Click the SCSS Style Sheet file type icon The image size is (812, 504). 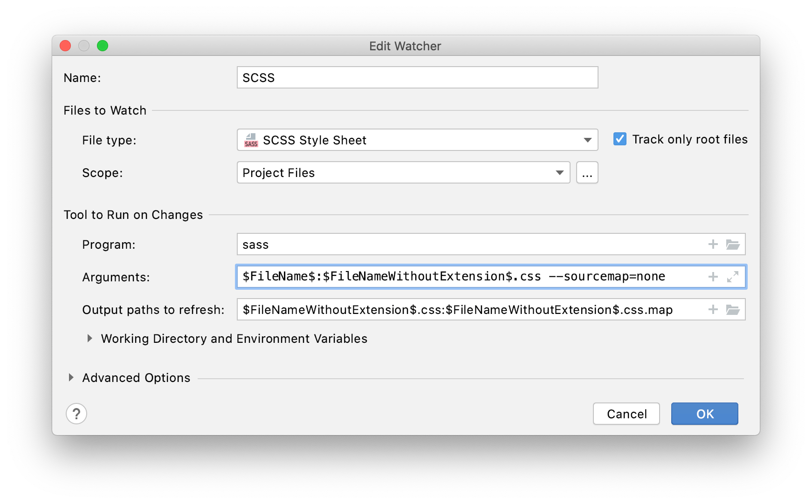pyautogui.click(x=251, y=140)
